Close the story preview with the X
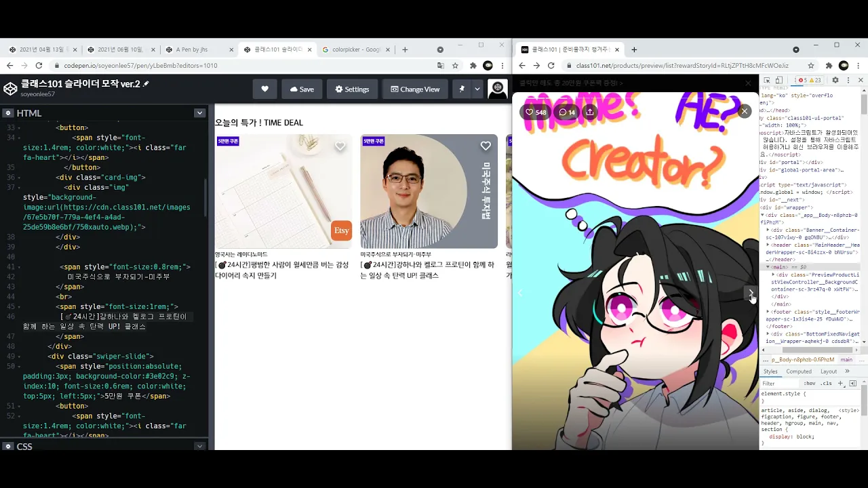This screenshot has width=868, height=488. coord(745,111)
